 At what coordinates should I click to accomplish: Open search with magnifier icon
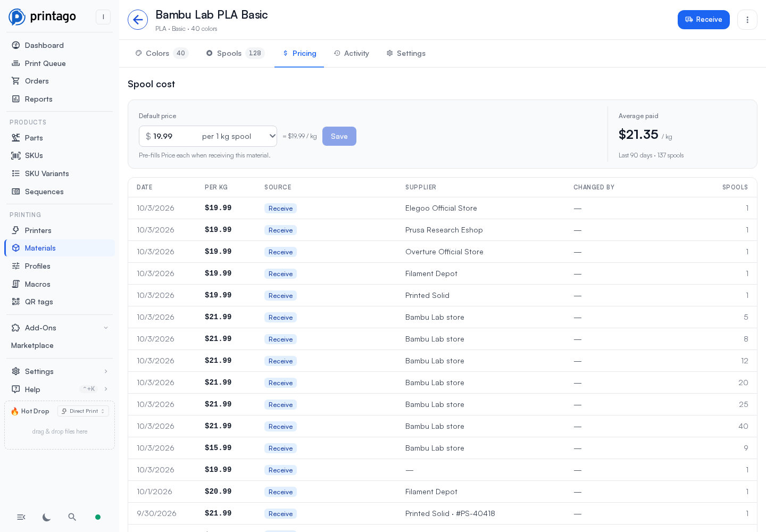tap(72, 517)
